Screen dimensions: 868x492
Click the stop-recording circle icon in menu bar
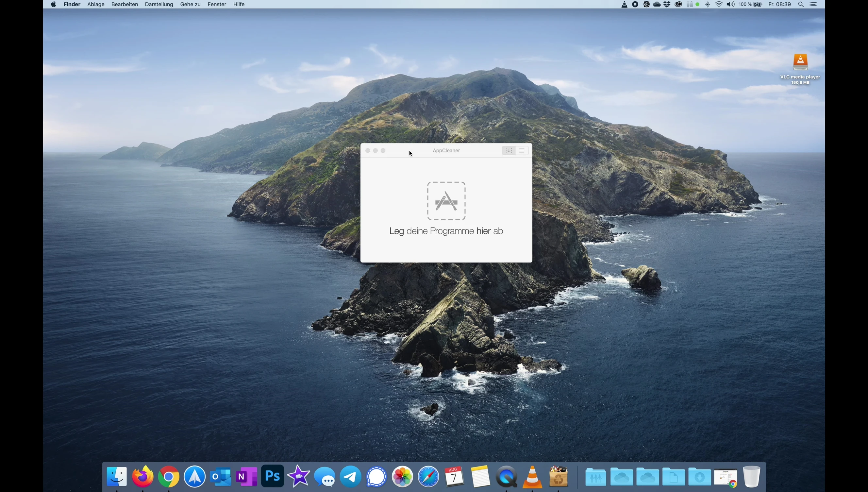click(635, 4)
